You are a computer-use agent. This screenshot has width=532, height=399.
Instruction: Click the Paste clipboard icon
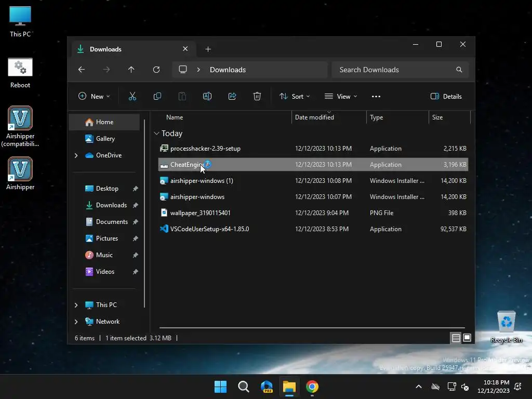point(182,96)
